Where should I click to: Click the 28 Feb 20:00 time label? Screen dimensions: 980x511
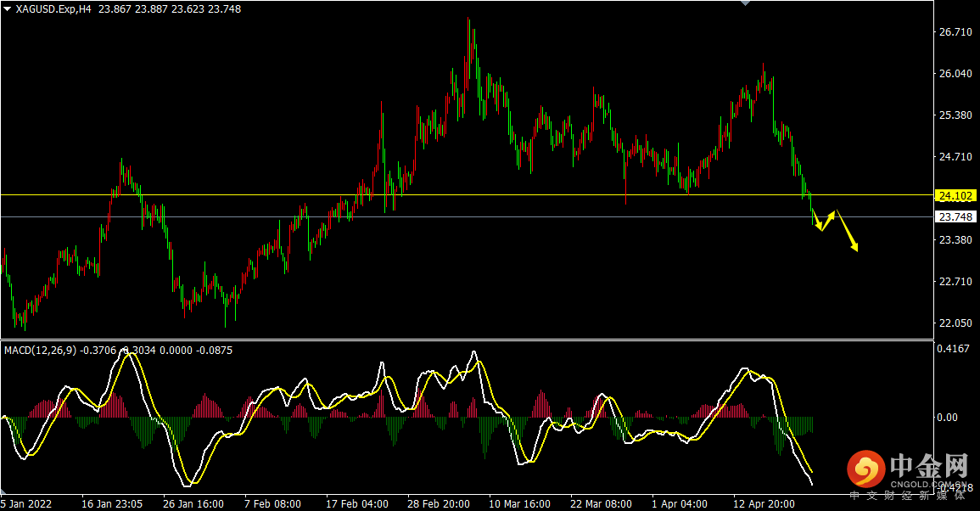(439, 504)
